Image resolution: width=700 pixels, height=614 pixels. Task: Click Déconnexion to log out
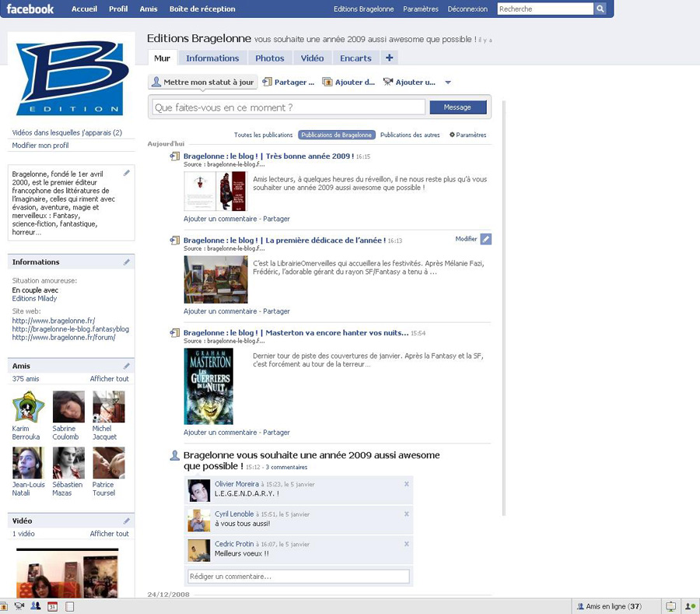[467, 9]
